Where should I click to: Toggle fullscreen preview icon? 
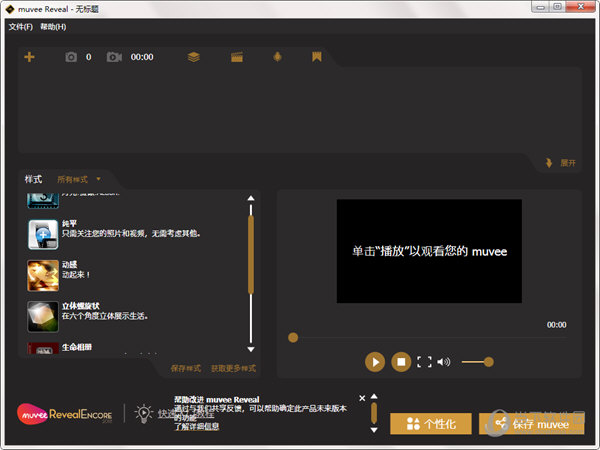point(424,362)
